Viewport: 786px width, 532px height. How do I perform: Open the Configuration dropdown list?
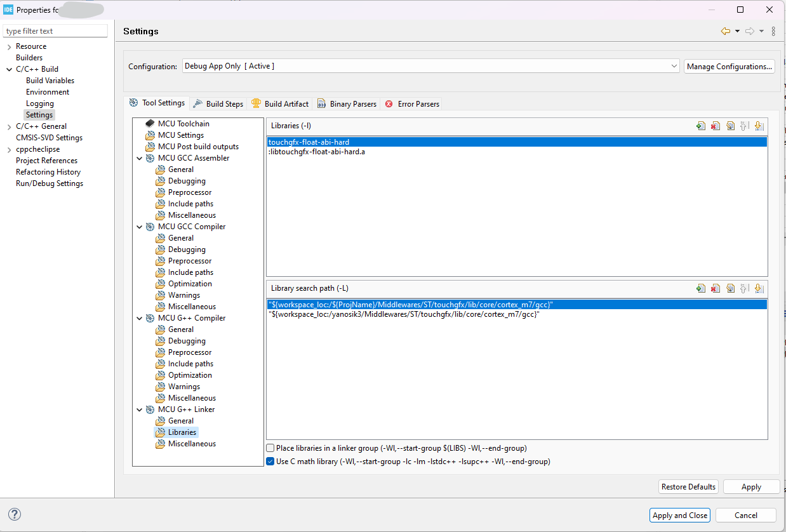[674, 65]
